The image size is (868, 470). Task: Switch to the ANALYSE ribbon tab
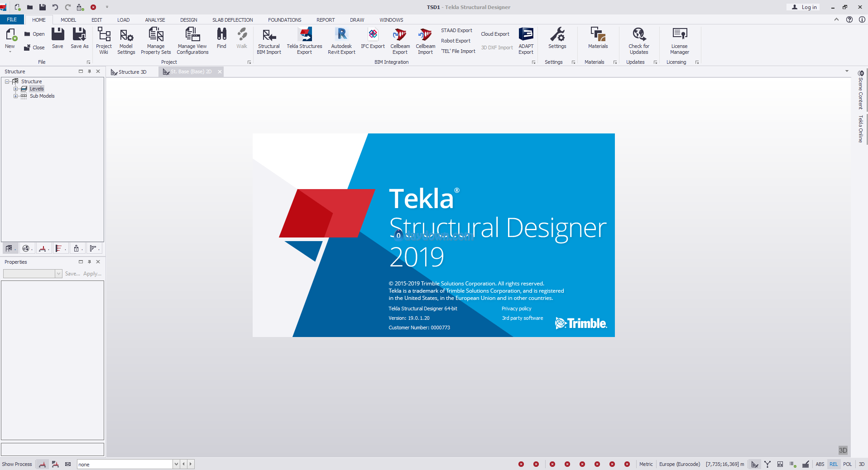click(x=155, y=20)
